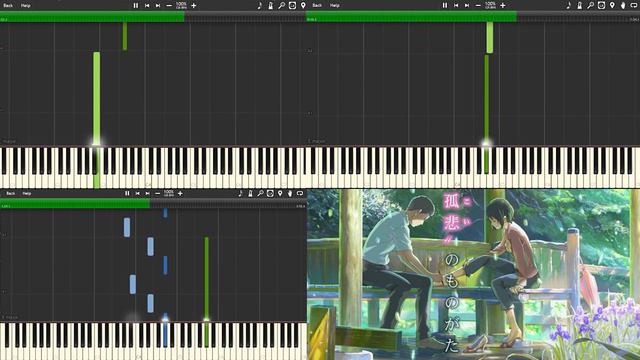Open zoom magnifier in bottom-left window

tap(260, 193)
